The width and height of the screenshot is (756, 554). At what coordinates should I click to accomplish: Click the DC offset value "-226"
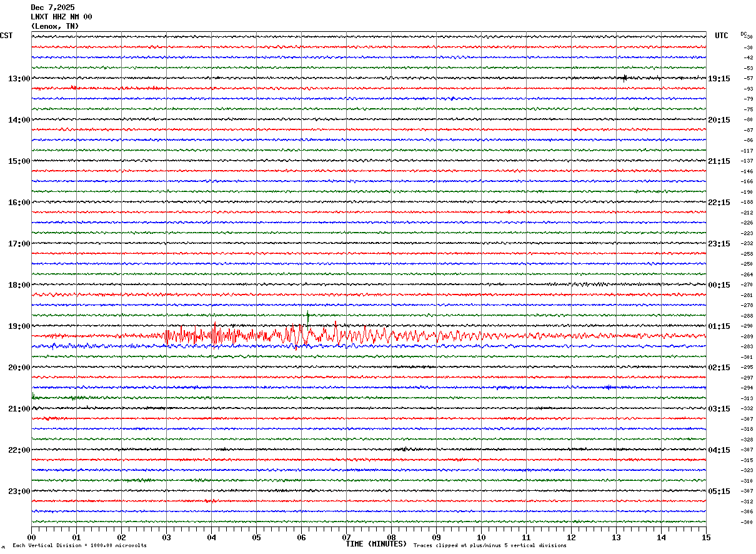[747, 223]
